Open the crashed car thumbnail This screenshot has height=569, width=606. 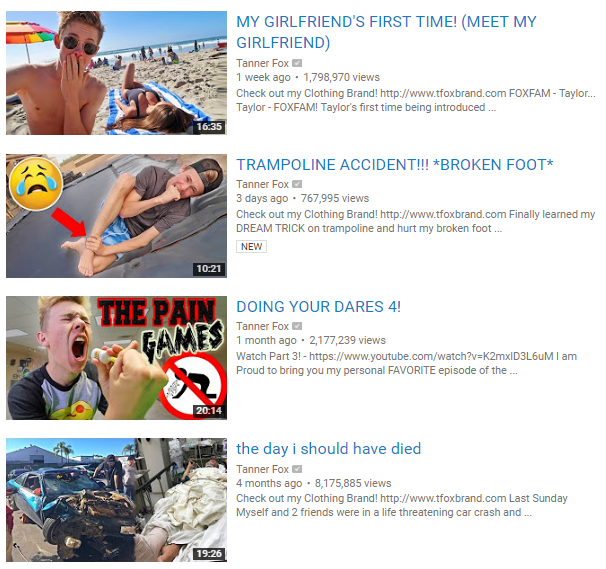(116, 500)
